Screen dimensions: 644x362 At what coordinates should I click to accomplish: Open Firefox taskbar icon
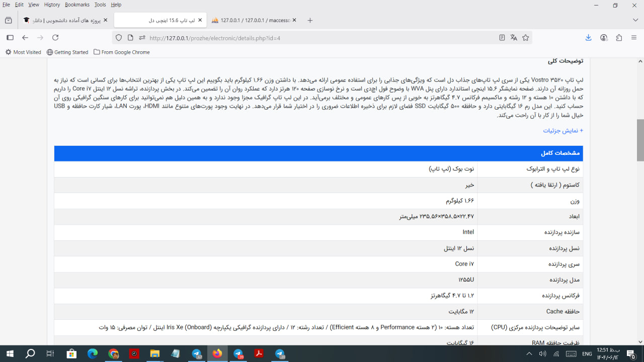click(x=217, y=353)
